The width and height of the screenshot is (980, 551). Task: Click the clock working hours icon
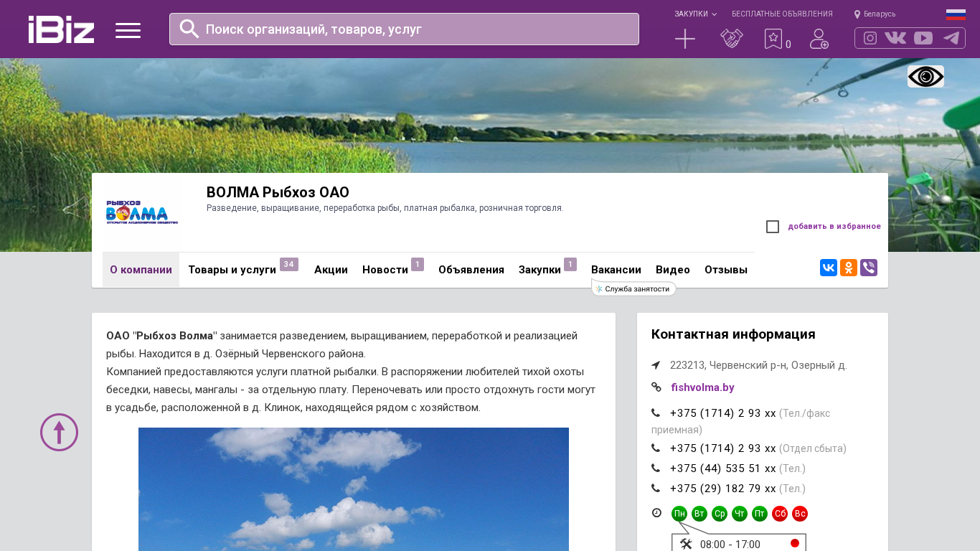point(656,512)
